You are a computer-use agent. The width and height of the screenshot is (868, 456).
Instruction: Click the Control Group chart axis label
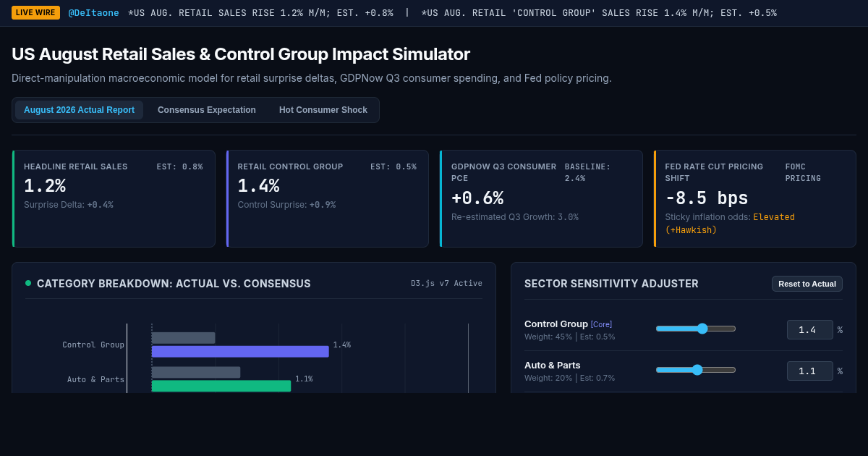pyautogui.click(x=93, y=345)
